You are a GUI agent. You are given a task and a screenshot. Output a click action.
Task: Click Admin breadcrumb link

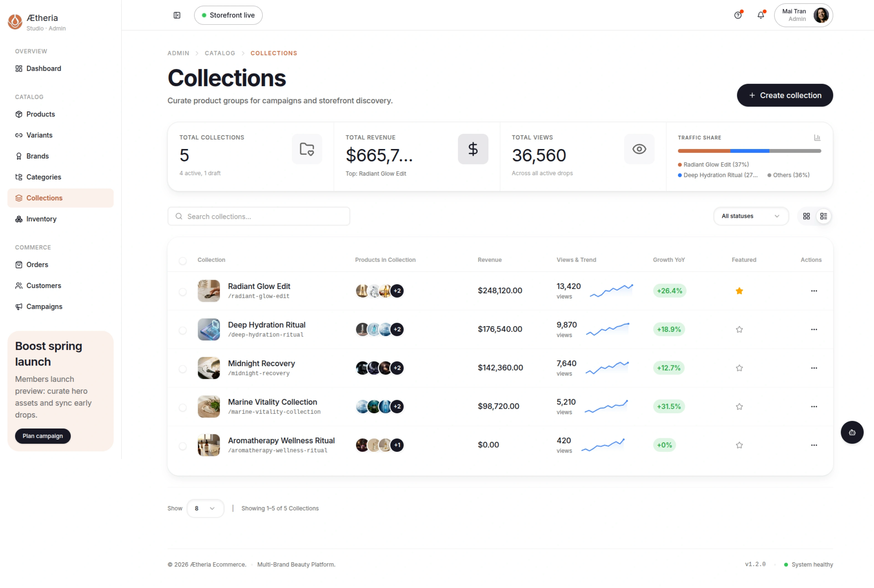178,53
